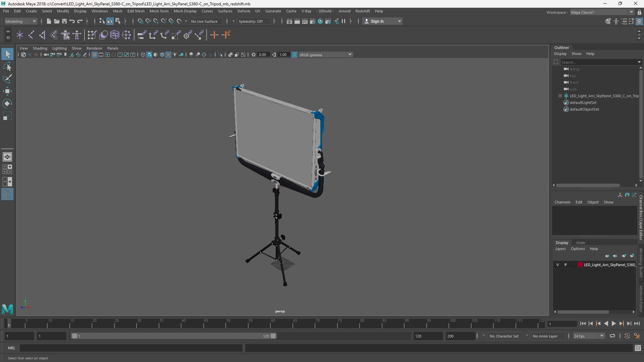This screenshot has width=644, height=362.
Task: Open the Mesh Tools menu
Action: [x=159, y=11]
